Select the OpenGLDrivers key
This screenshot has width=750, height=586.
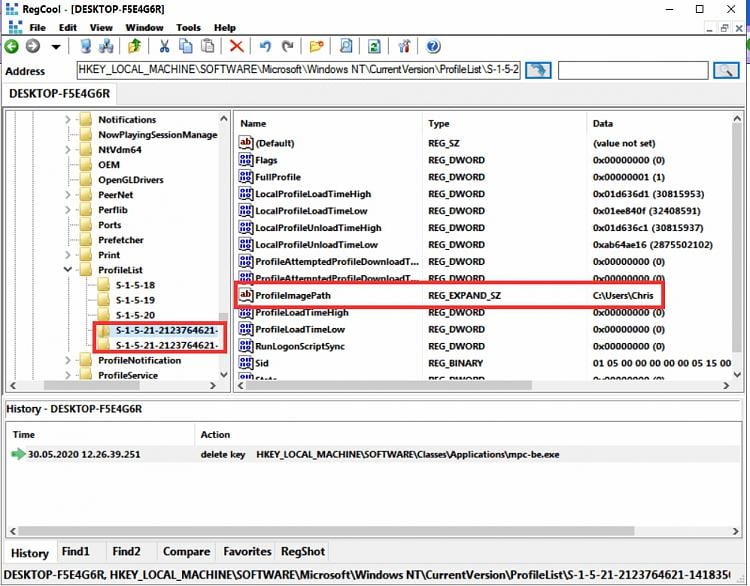131,180
